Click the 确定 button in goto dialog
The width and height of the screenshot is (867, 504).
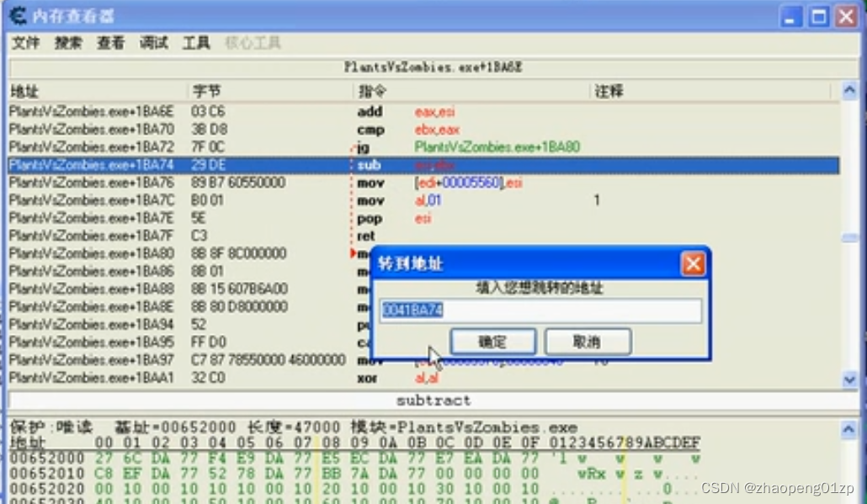point(492,342)
